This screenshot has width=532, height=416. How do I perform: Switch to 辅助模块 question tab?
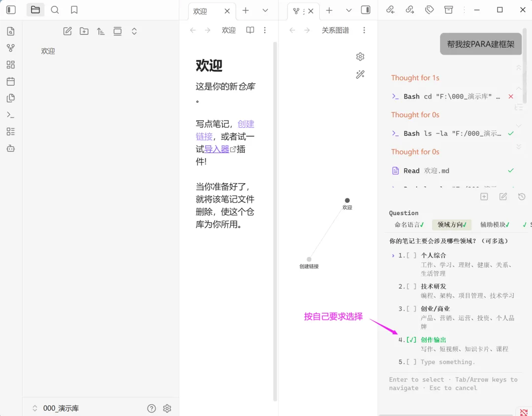(495, 224)
